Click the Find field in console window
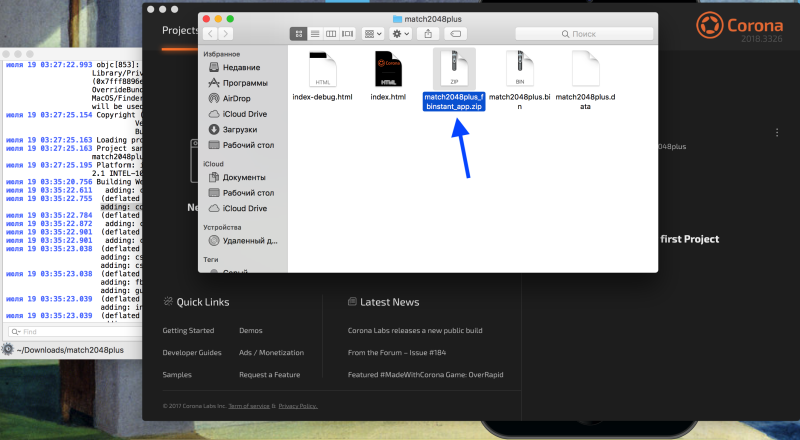800x440 pixels. [x=77, y=332]
